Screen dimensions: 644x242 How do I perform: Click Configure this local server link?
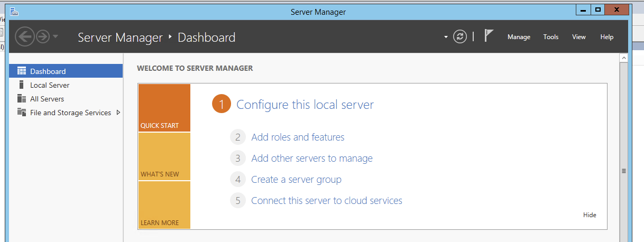305,105
